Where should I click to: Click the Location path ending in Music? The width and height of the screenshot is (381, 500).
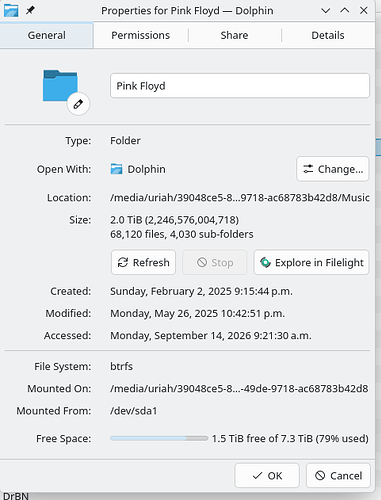click(240, 198)
